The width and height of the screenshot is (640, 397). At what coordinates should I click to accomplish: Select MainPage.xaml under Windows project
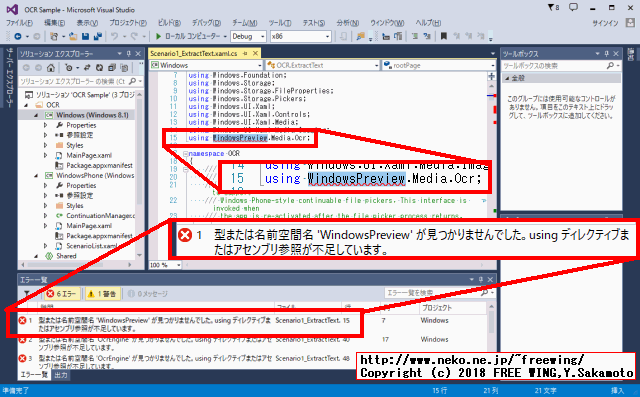(x=89, y=155)
